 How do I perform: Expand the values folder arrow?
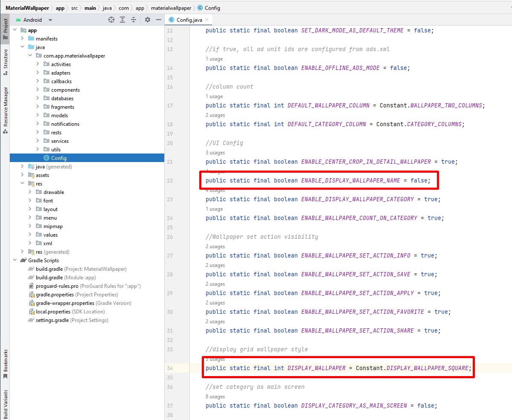(30, 235)
